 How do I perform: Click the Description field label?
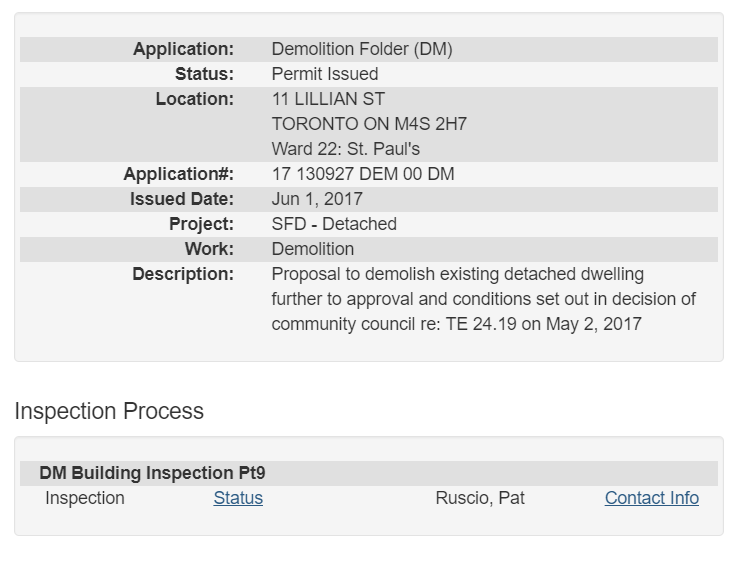point(183,274)
